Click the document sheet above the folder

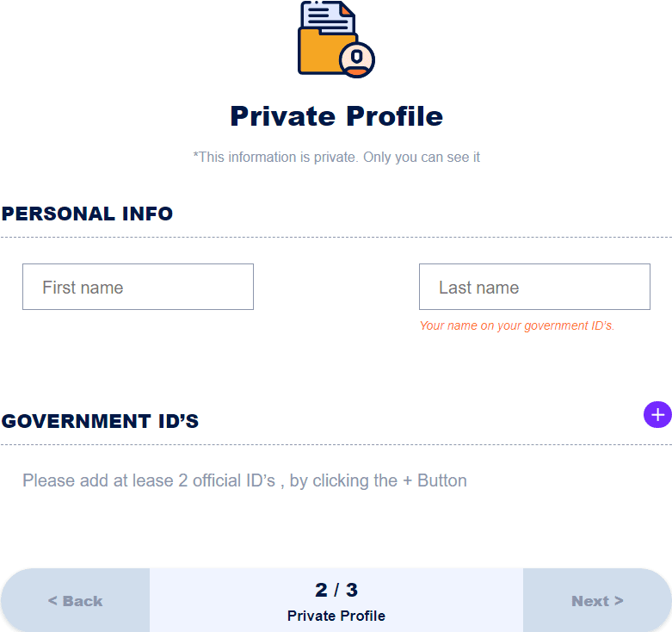pos(328,17)
